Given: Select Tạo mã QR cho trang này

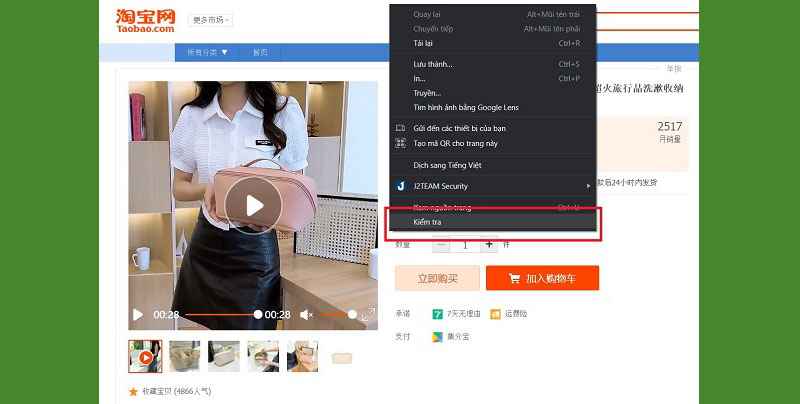Looking at the screenshot, I should [x=493, y=143].
